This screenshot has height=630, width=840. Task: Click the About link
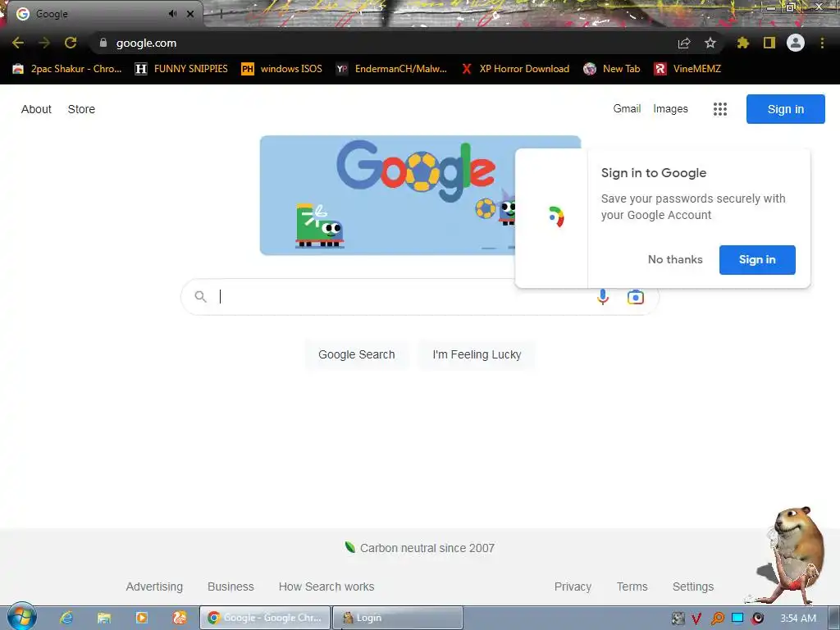click(x=36, y=109)
